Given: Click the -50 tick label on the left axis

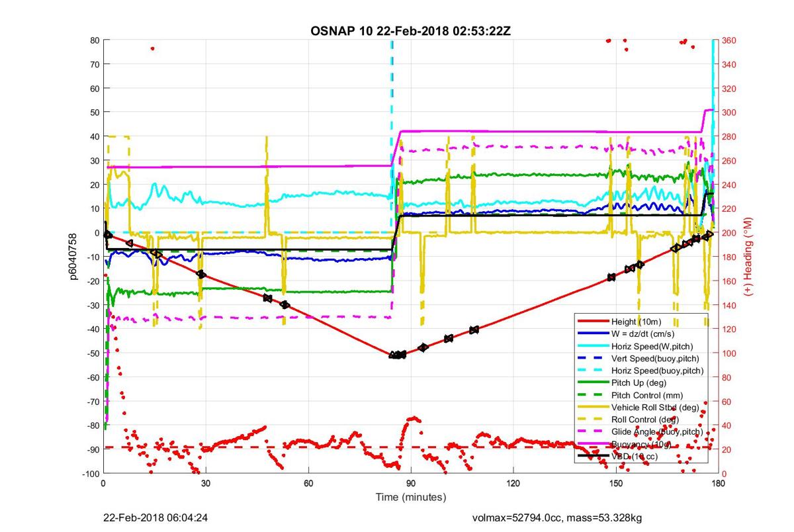Looking at the screenshot, I should tap(93, 353).
